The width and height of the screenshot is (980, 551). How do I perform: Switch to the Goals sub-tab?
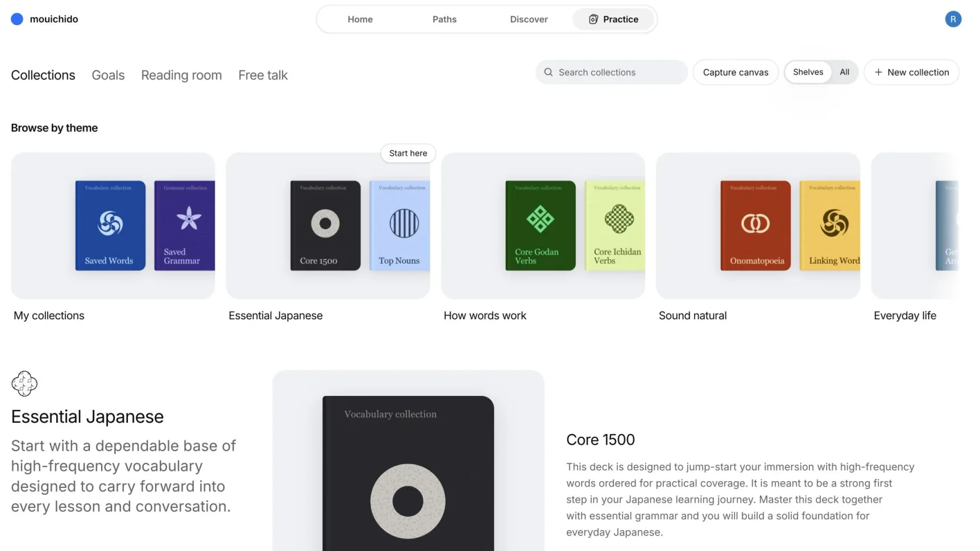coord(108,75)
